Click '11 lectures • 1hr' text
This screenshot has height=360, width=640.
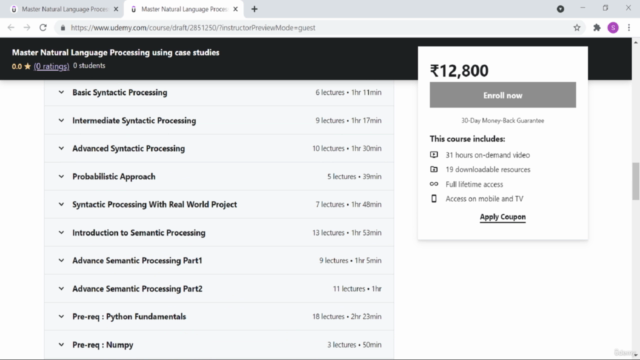pos(357,289)
